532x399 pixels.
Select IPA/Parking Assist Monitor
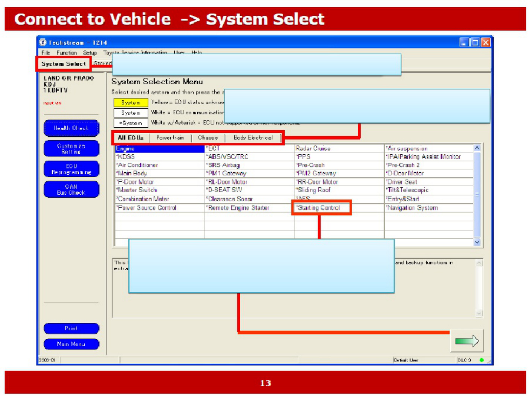coord(428,157)
